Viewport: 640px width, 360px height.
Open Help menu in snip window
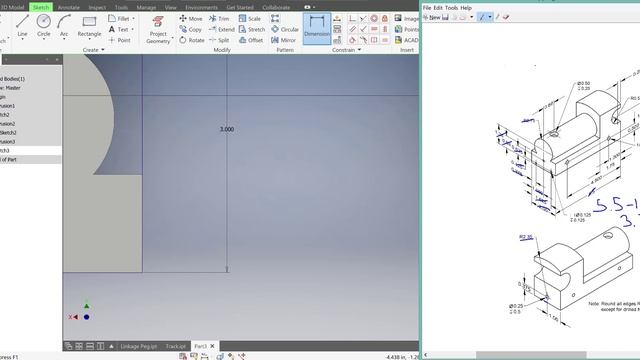[x=466, y=8]
